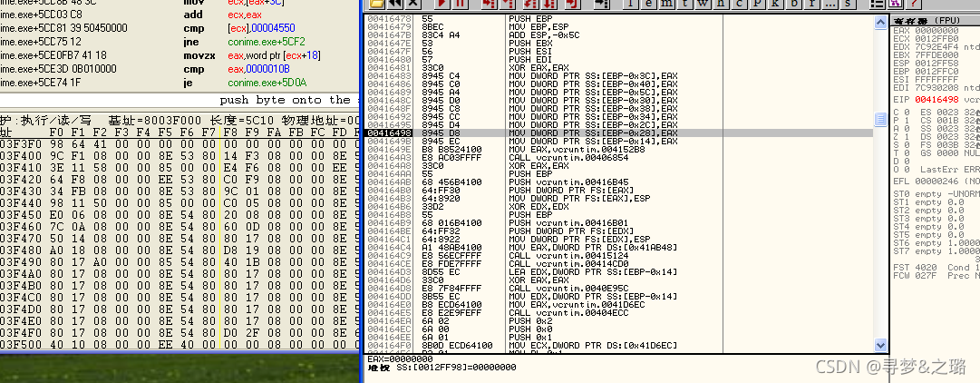The height and width of the screenshot is (383, 980).
Task: Click the Step into icon
Action: (489, 4)
